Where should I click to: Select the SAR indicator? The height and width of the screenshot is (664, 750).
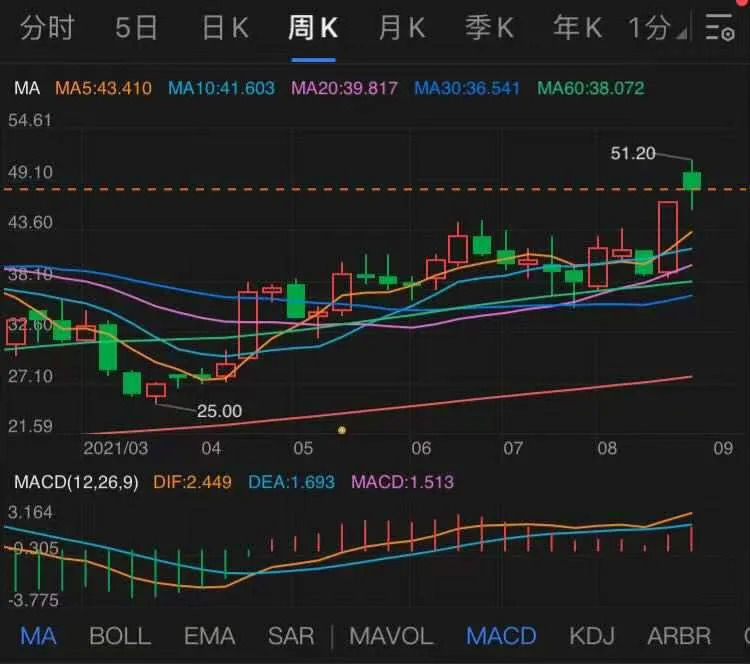(291, 636)
